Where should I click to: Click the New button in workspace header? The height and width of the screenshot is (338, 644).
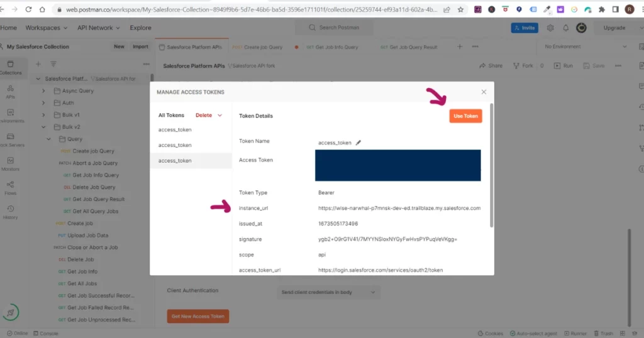[119, 46]
